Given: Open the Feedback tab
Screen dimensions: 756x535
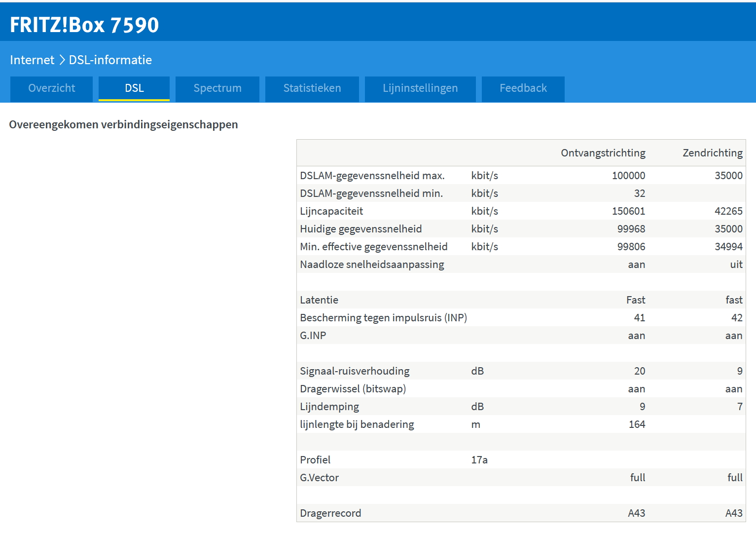Looking at the screenshot, I should tap(523, 88).
